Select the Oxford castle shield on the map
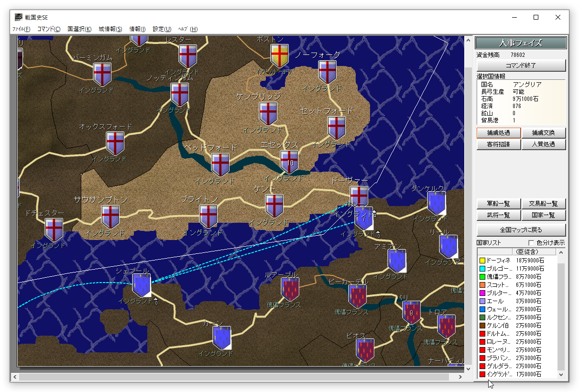 click(x=115, y=143)
